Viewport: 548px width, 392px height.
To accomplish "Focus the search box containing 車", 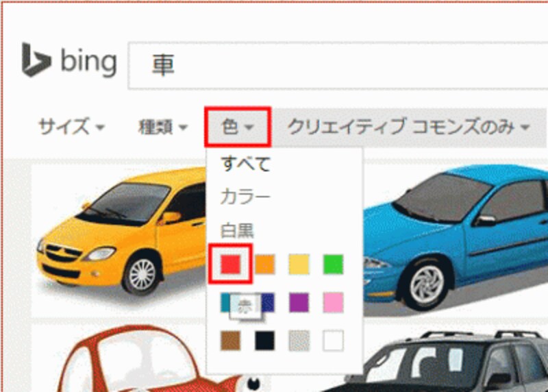I will click(x=338, y=65).
